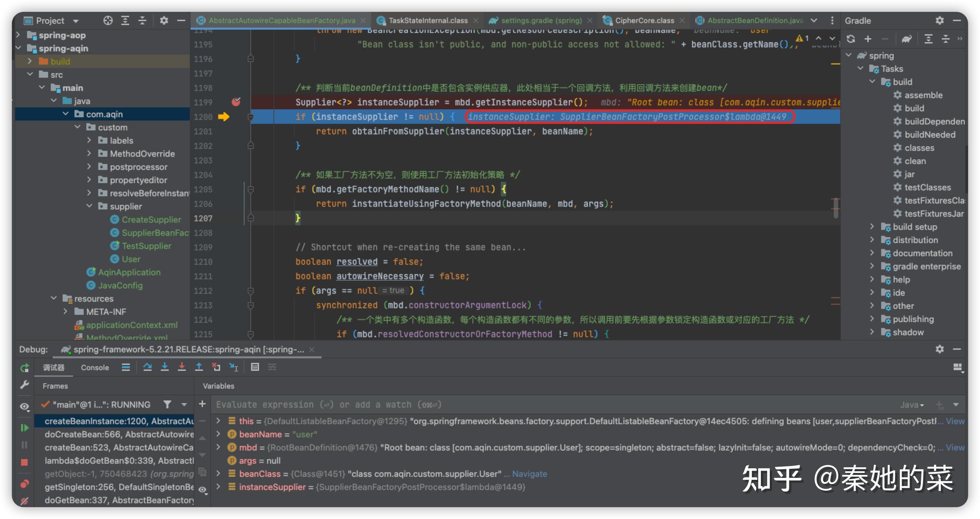
Task: Click the Resume Program icon
Action: (x=25, y=428)
